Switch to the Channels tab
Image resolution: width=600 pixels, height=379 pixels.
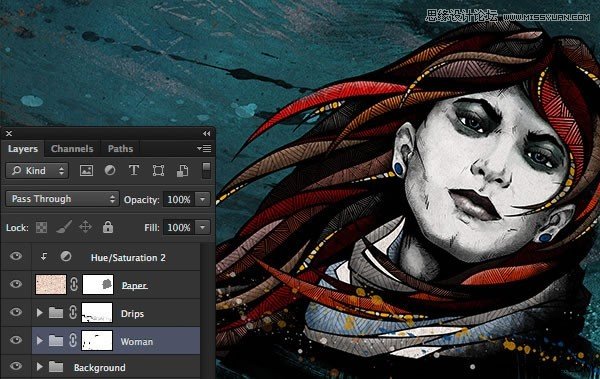72,149
